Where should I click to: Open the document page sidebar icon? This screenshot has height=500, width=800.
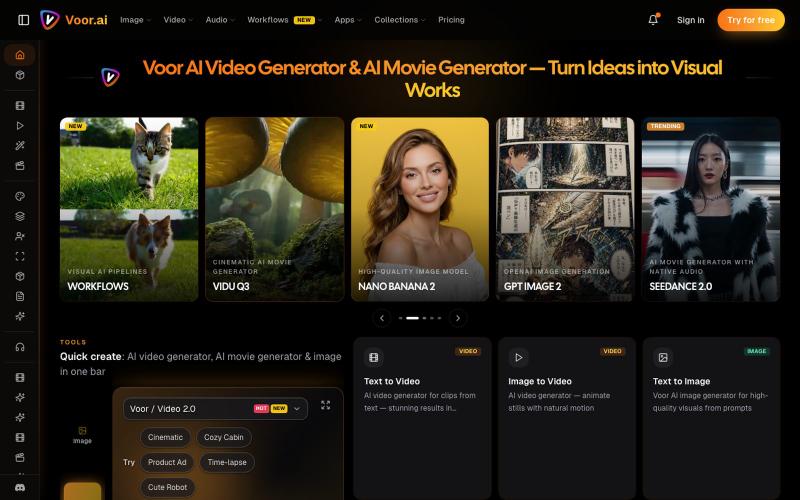[20, 296]
